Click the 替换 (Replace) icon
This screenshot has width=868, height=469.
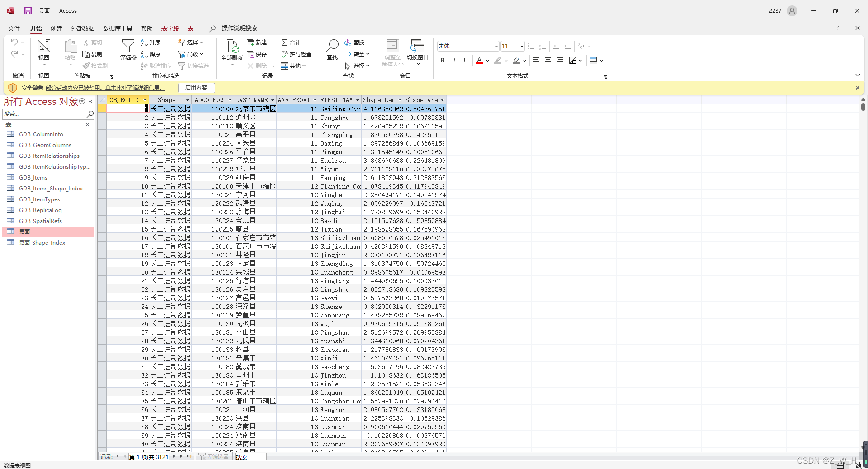356,42
